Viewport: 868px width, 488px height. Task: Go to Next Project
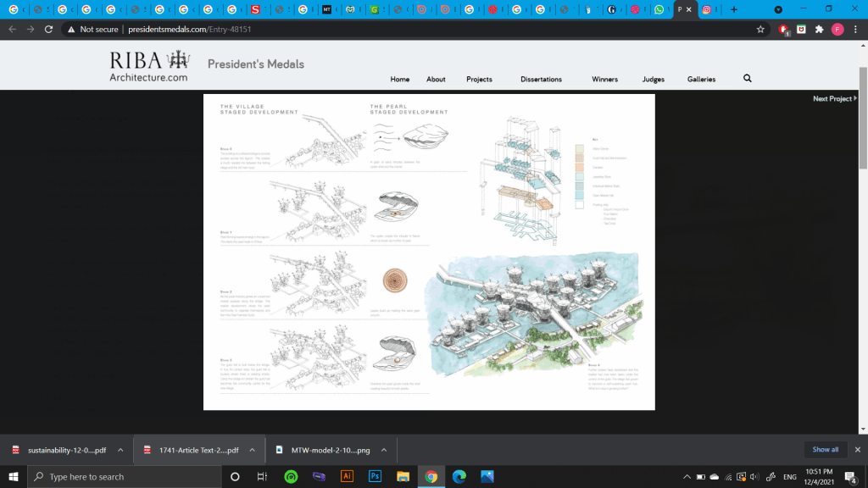[834, 99]
